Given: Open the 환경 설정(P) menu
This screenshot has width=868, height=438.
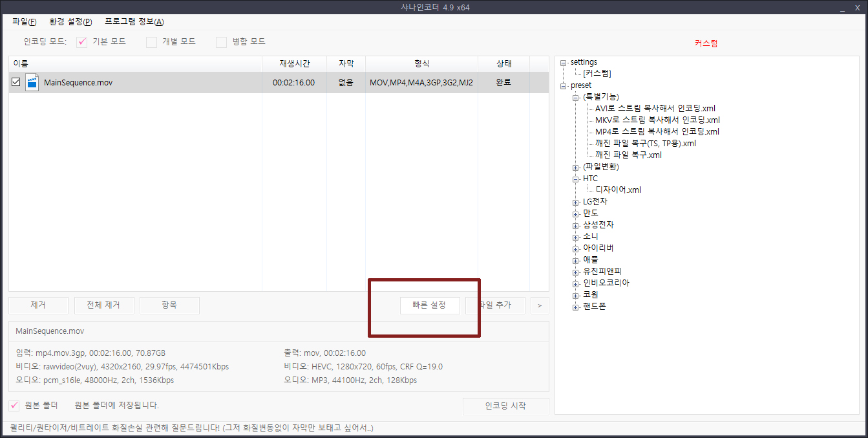Looking at the screenshot, I should tap(70, 21).
